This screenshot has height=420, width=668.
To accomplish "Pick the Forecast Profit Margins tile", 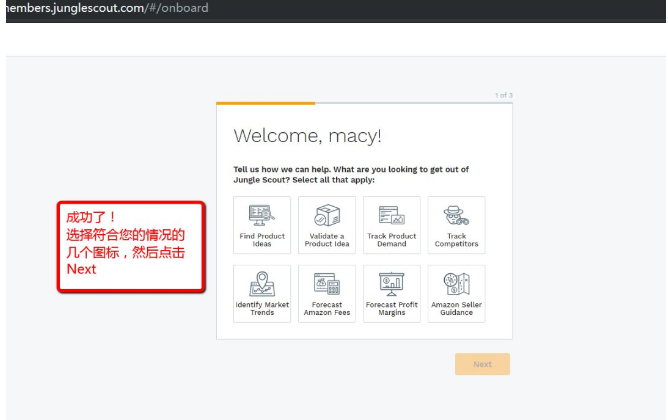I will click(392, 294).
